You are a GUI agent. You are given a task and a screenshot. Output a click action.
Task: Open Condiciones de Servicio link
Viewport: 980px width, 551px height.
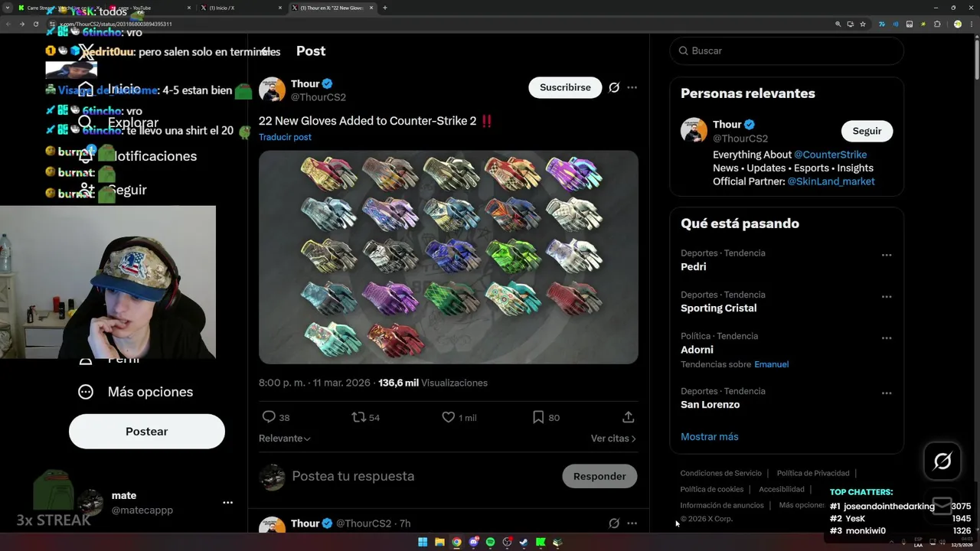721,473
